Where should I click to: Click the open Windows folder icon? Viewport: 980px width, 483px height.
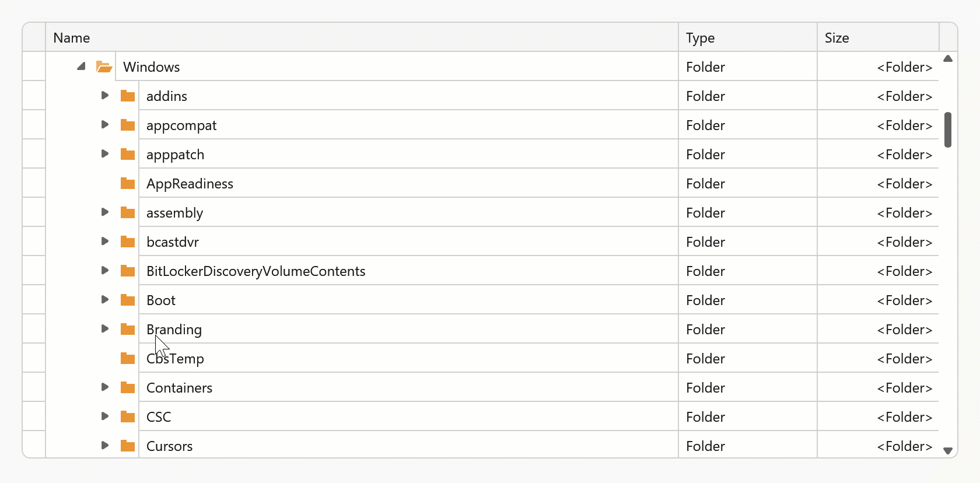[x=104, y=66]
